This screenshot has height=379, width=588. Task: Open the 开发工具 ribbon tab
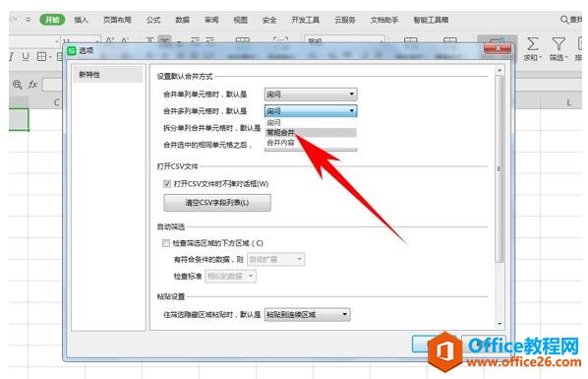click(x=305, y=20)
